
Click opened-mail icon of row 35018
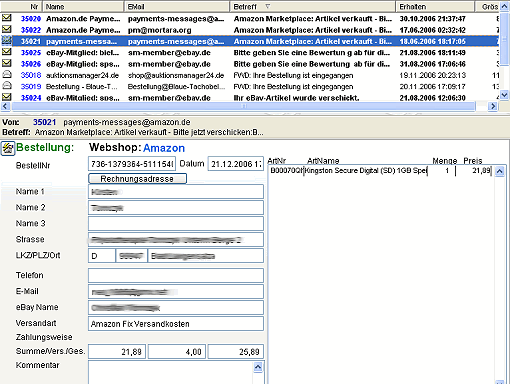7,75
